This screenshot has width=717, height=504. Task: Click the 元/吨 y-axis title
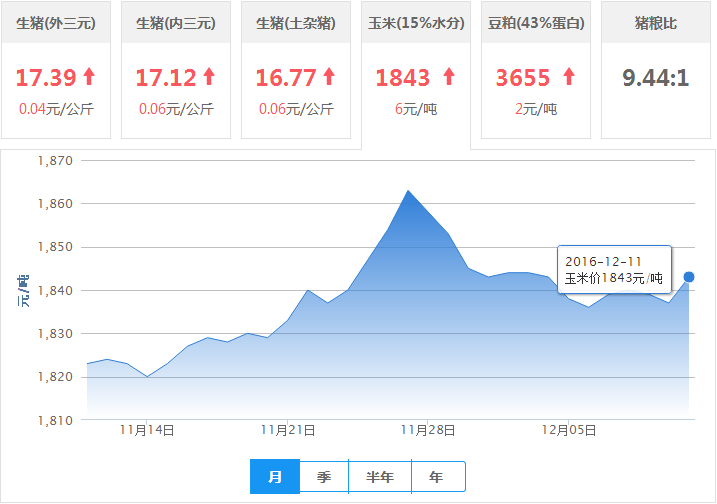pos(23,291)
